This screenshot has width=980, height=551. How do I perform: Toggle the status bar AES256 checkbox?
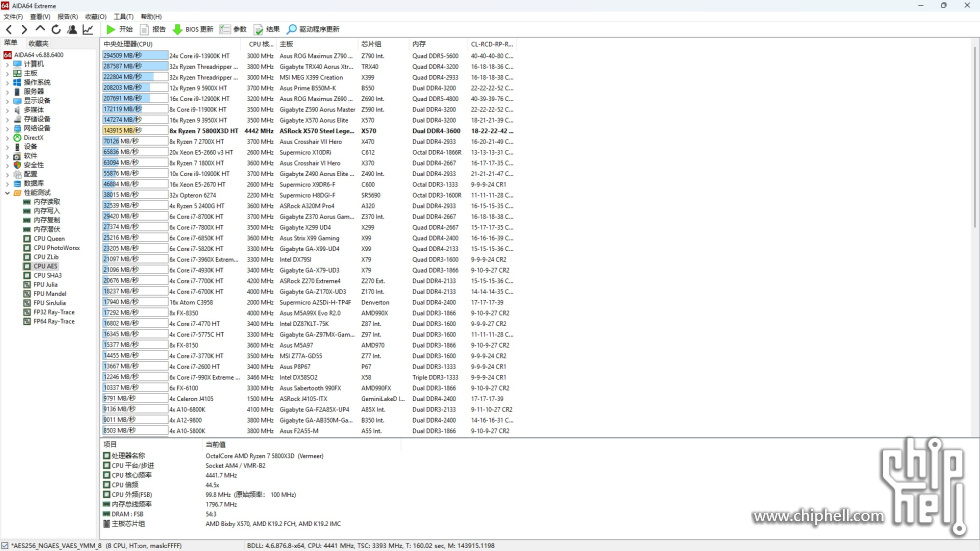5,545
